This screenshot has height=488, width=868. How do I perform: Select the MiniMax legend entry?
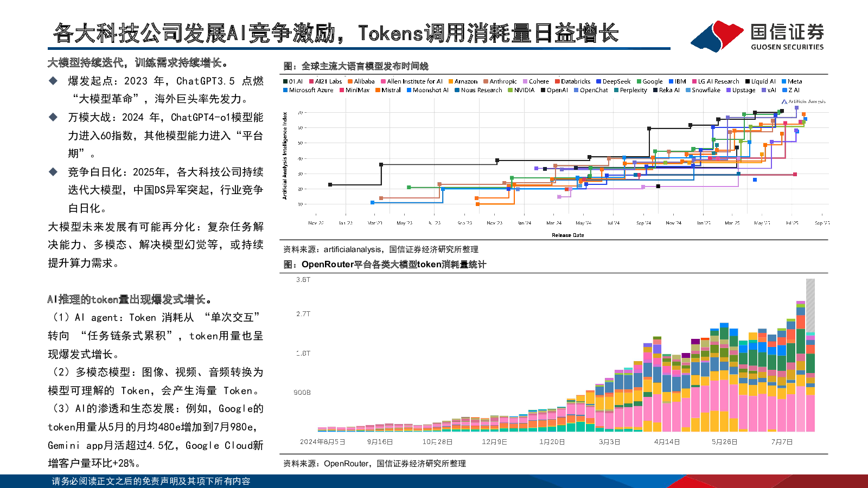355,90
